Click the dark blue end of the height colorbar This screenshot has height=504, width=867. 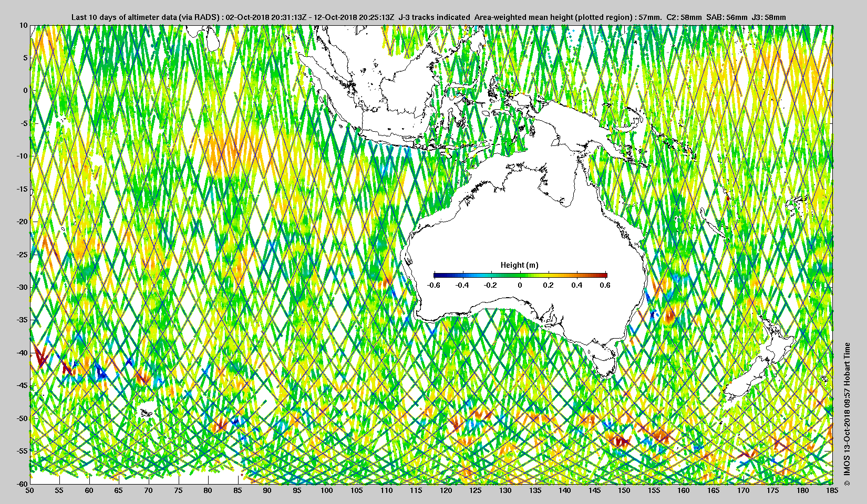pyautogui.click(x=437, y=275)
